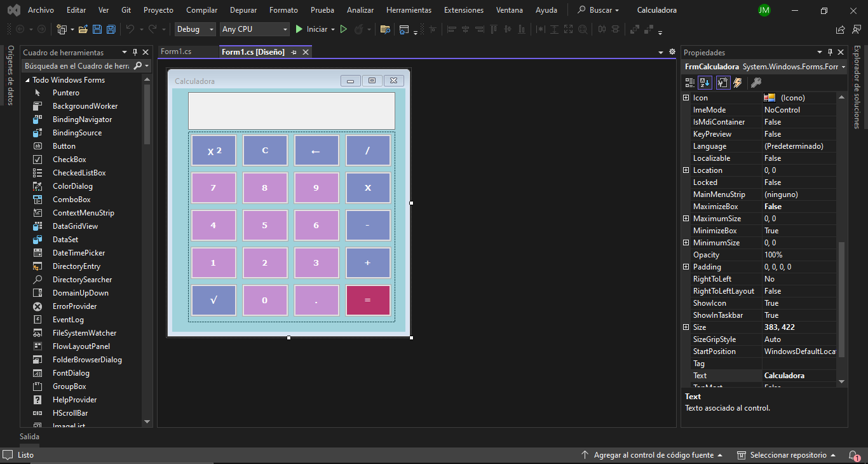Close the Form1.cs [Diseño] tab
This screenshot has width=868, height=464.
pyautogui.click(x=306, y=52)
